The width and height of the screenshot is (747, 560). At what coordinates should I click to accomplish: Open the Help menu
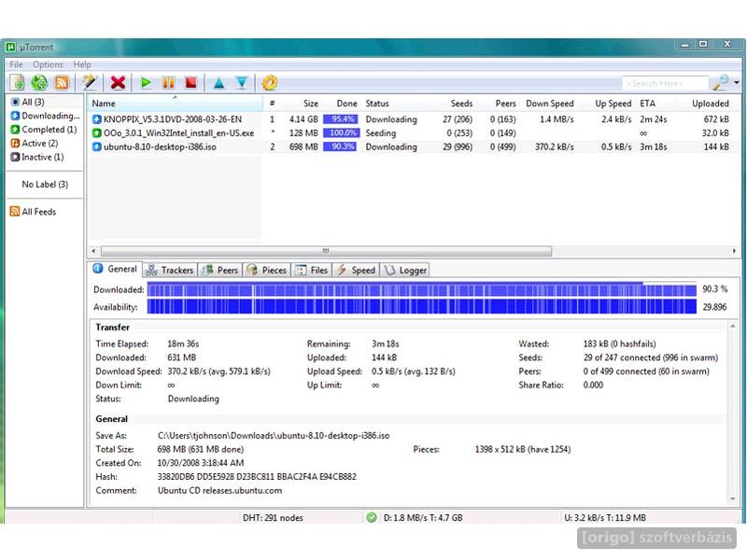(x=82, y=64)
